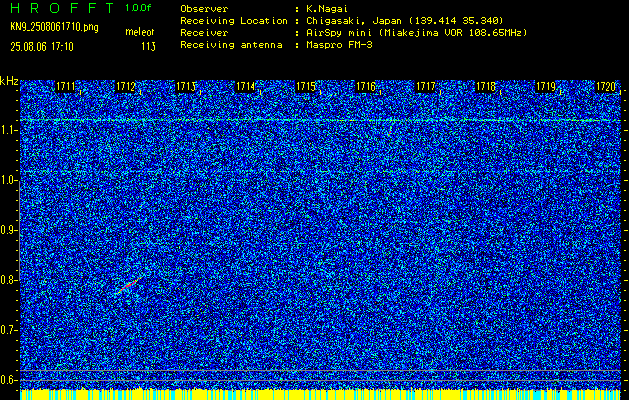Click the 0.6 frequency axis label

(x=9, y=380)
